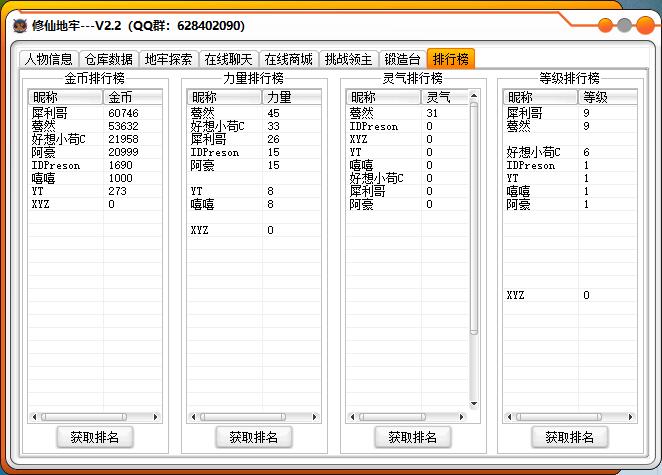Select IDPreson row in 灵气排行榜
Viewport: 662px width, 475px height.
pyautogui.click(x=407, y=126)
